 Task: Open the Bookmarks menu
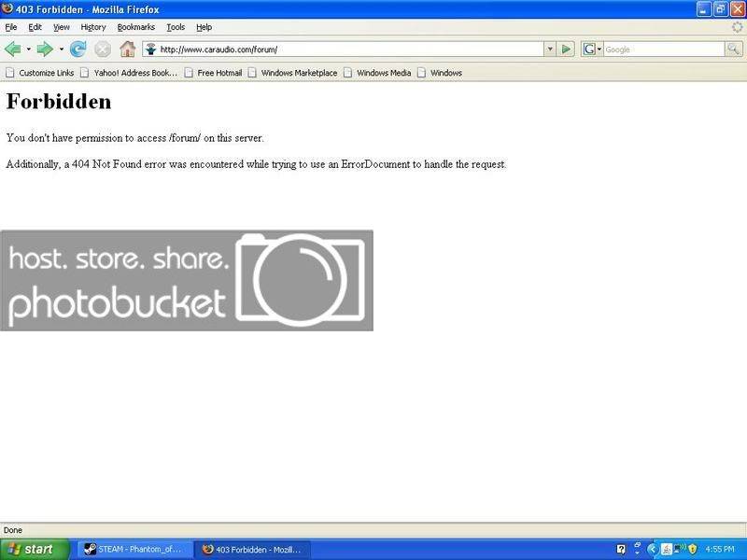135,27
